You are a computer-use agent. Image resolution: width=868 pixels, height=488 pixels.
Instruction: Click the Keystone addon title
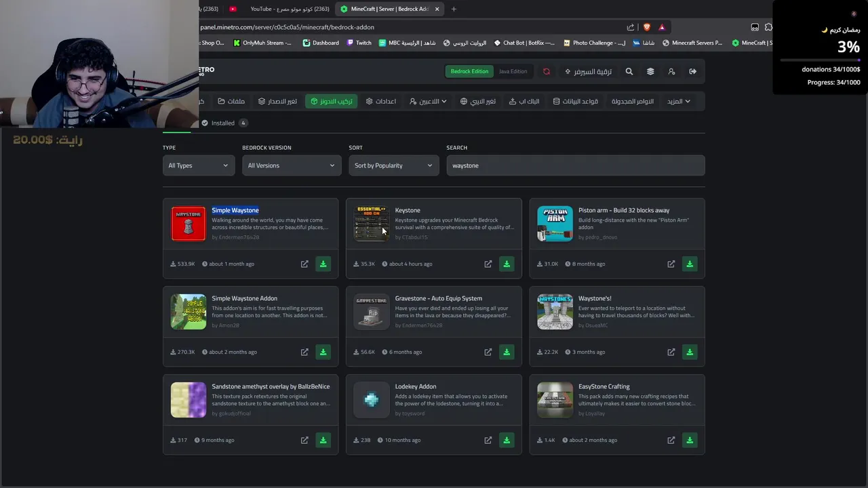[x=408, y=210]
